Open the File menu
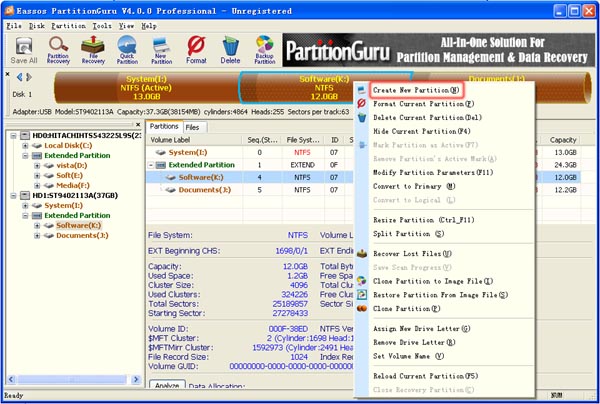The width and height of the screenshot is (600, 404). [14, 26]
